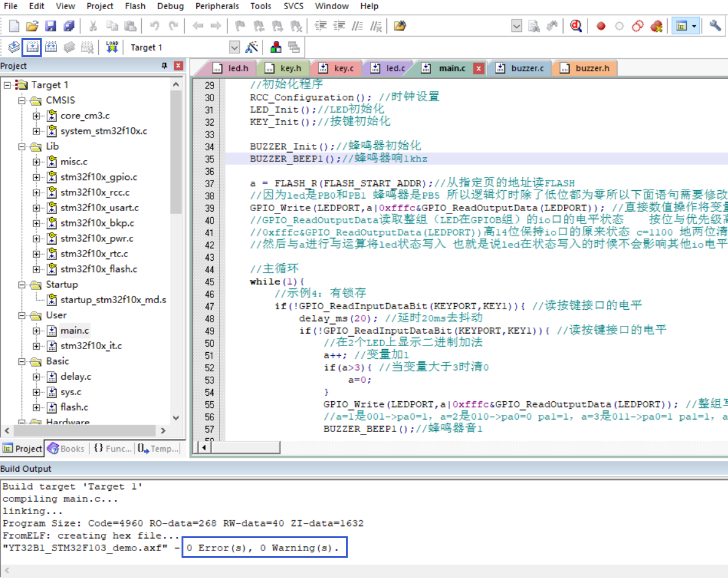Click the Kill all breakpoints icon

pyautogui.click(x=656, y=26)
